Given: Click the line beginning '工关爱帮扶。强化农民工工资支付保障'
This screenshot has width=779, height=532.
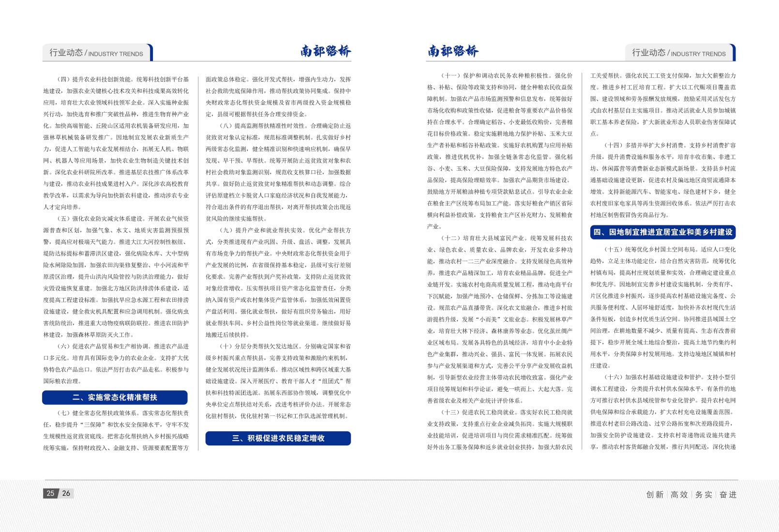Looking at the screenshot, I should pos(663,75).
